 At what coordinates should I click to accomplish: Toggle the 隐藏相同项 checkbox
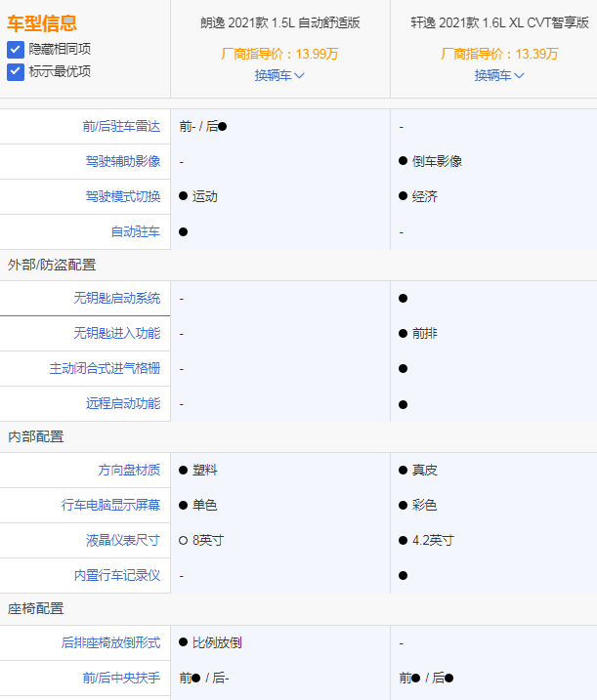tap(16, 49)
